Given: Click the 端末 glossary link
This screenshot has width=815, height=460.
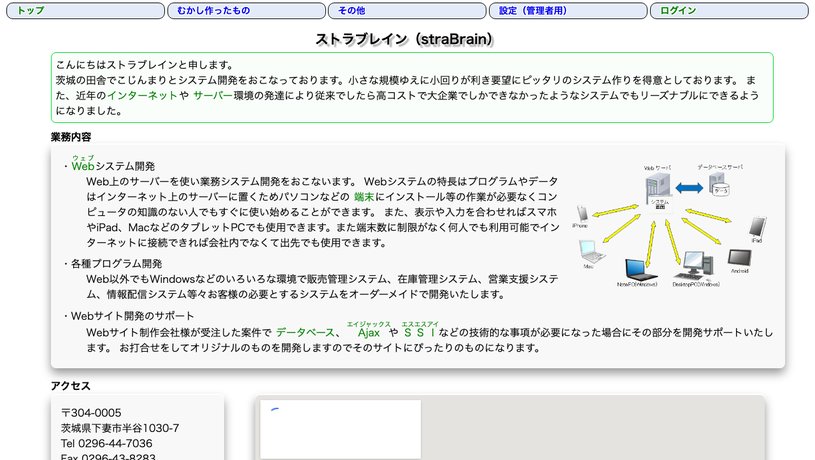Looking at the screenshot, I should pyautogui.click(x=364, y=197).
